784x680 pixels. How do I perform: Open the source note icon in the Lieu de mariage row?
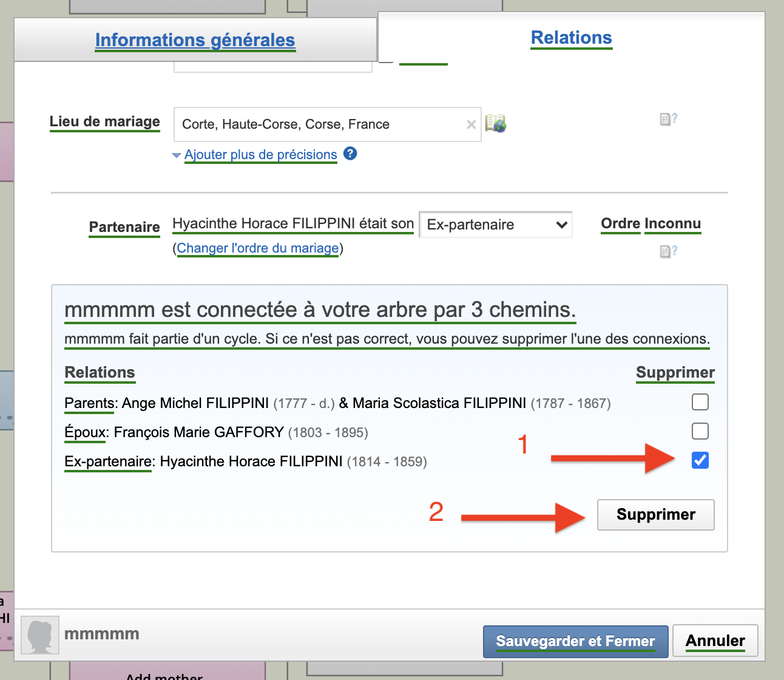pos(667,119)
